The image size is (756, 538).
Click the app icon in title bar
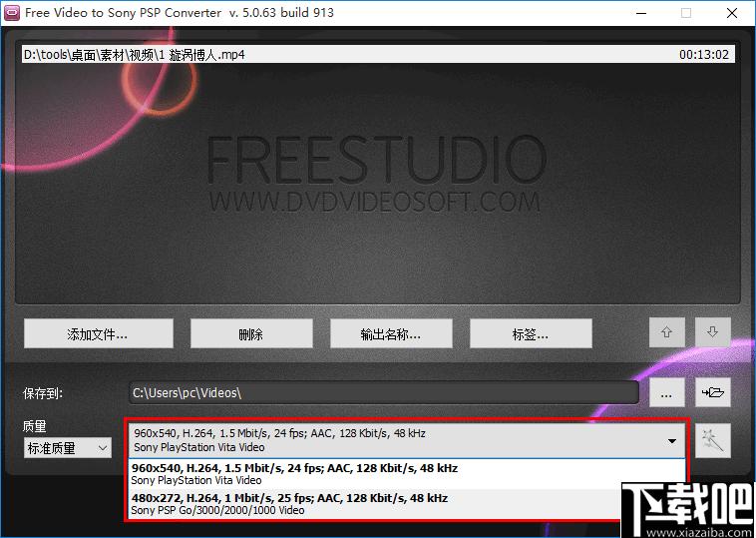pos(11,13)
